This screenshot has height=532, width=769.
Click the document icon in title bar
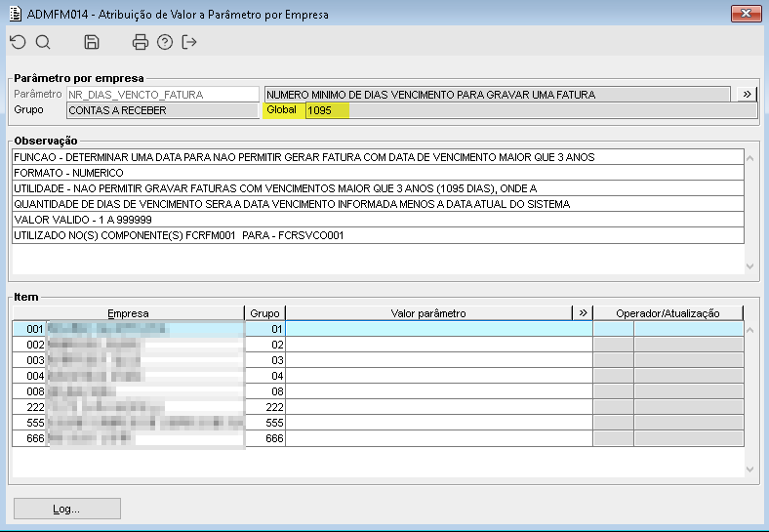click(x=16, y=14)
